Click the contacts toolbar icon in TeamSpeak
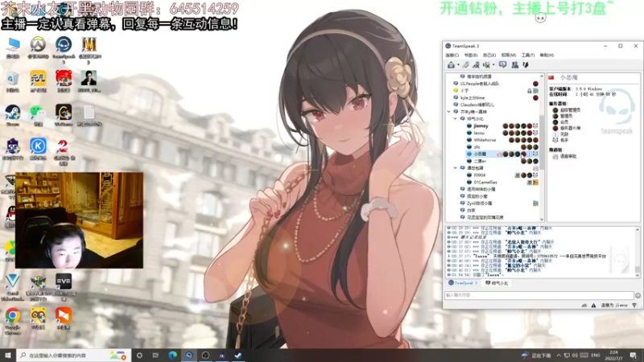 coord(514,65)
